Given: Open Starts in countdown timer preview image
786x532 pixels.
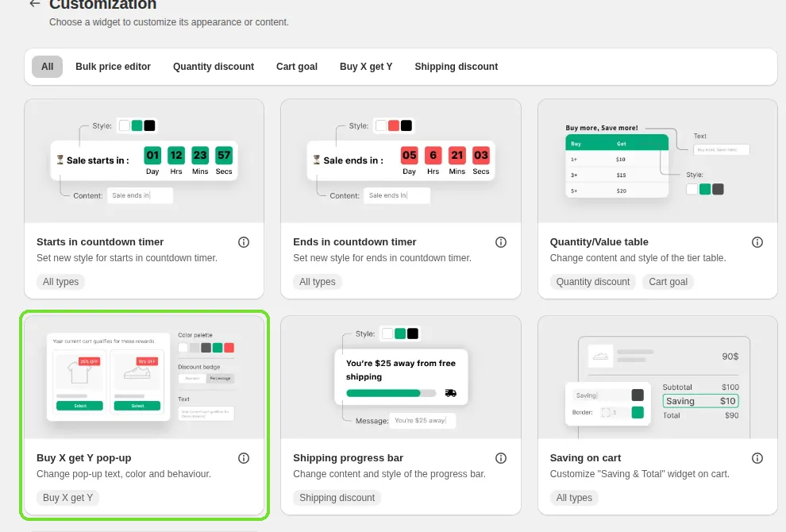Looking at the screenshot, I should click(x=144, y=161).
